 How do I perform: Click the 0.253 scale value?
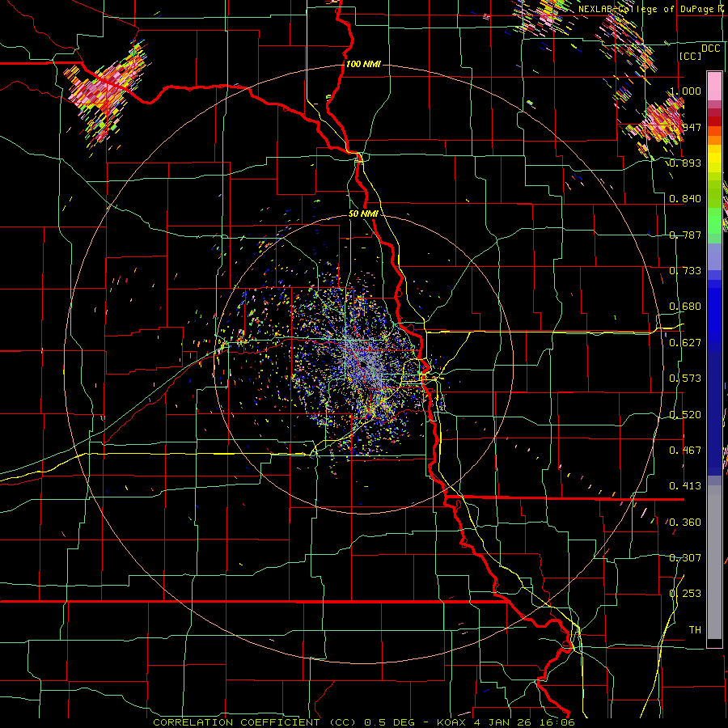tap(685, 594)
